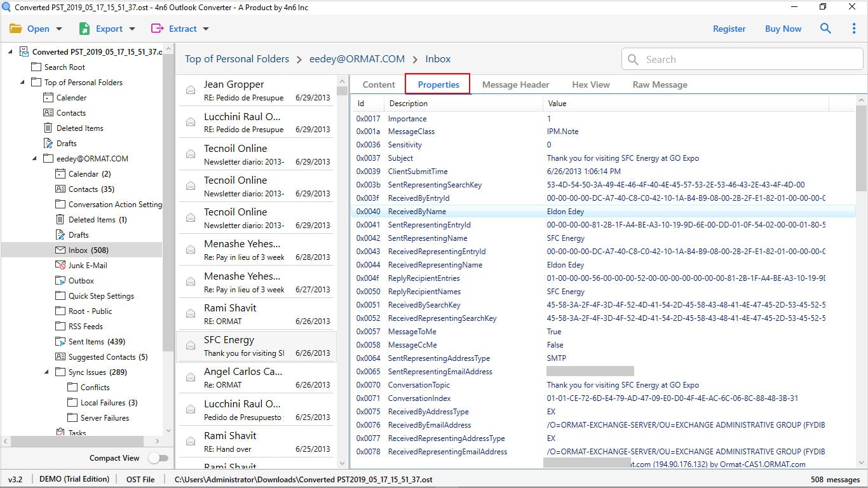Click the magnifier search icon in top bar

pyautogui.click(x=825, y=29)
